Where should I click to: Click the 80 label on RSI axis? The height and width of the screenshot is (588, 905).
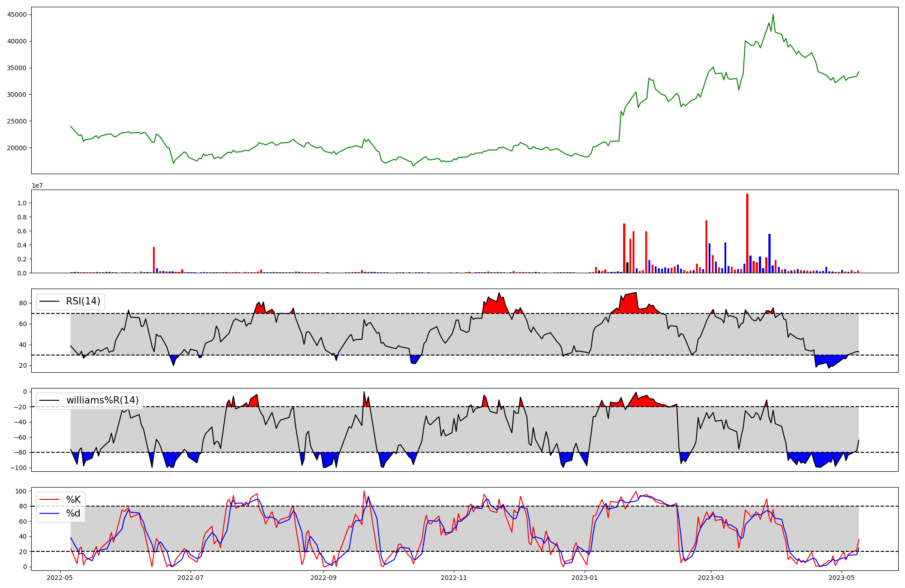(23, 303)
